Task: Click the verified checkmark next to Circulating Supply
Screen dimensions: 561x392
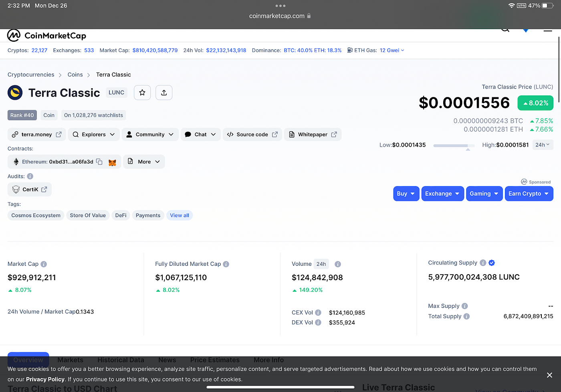Action: tap(492, 263)
